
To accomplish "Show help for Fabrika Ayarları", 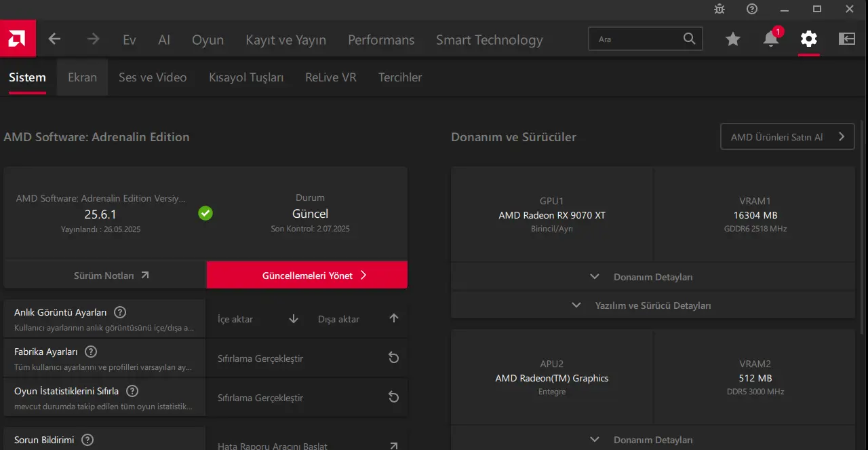I will [x=91, y=352].
